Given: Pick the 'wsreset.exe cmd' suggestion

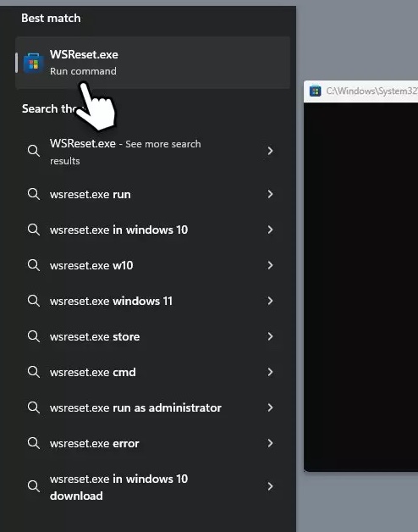Looking at the screenshot, I should [152, 372].
